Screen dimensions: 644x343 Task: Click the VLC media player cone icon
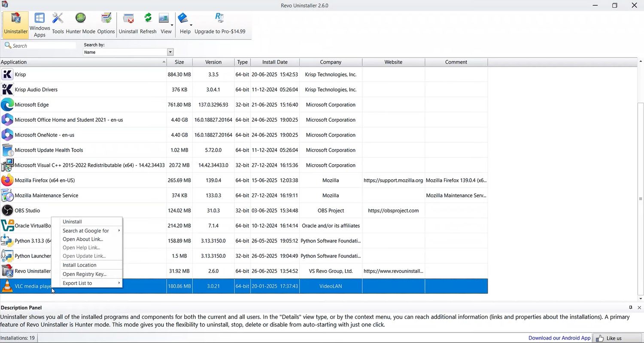(7, 286)
